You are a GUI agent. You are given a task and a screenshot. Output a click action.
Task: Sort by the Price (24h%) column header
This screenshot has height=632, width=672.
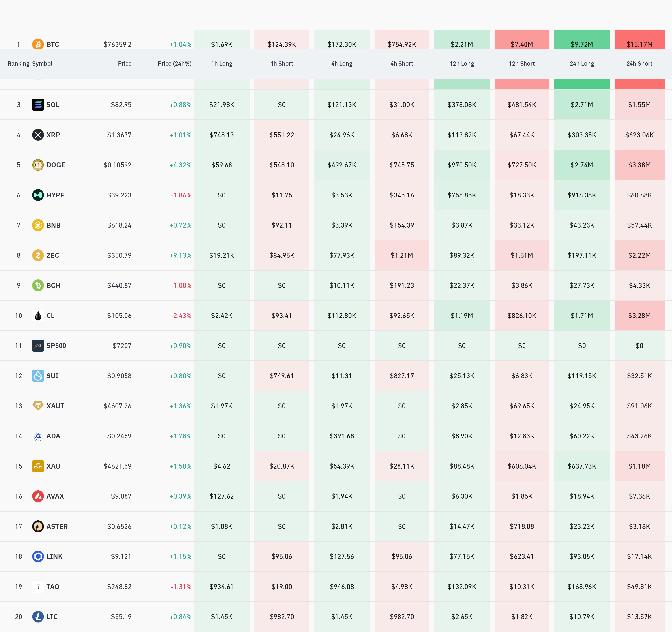pos(174,63)
